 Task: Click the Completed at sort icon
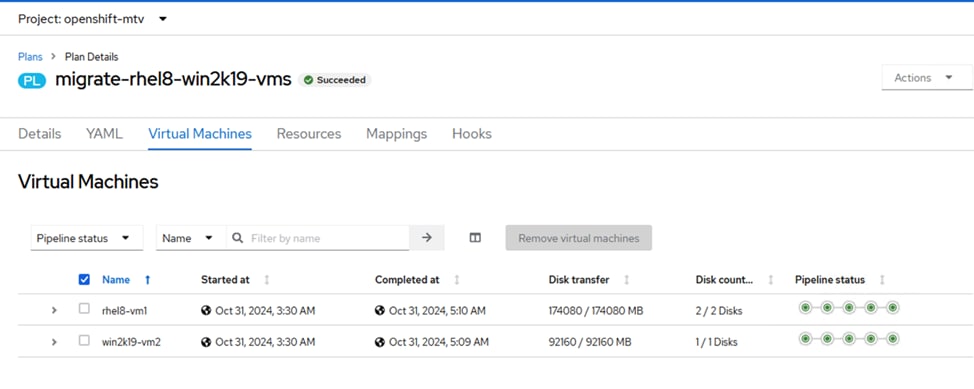[x=457, y=280]
